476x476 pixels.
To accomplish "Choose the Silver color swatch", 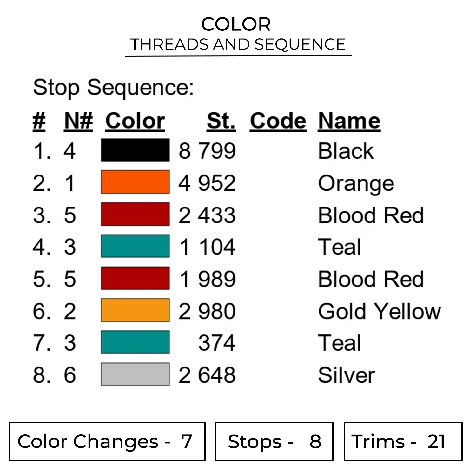I will 135,374.
